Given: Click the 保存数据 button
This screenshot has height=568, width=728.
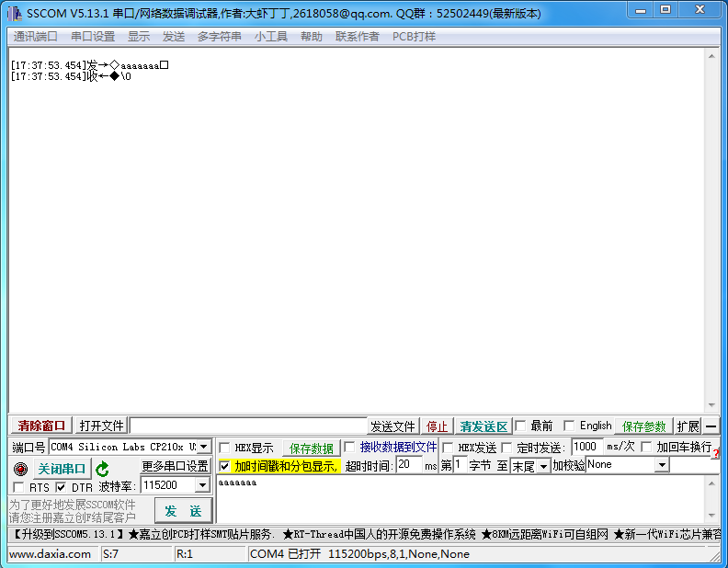Looking at the screenshot, I should (x=312, y=449).
